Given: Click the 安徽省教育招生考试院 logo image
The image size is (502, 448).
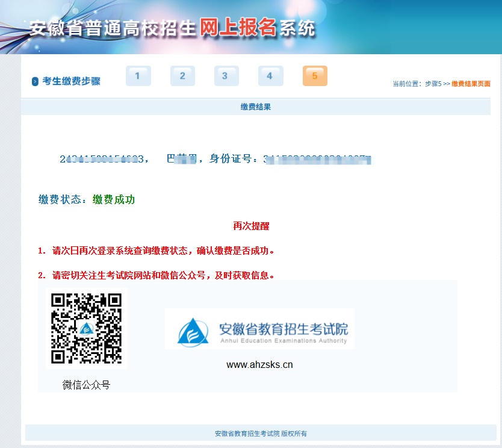Looking at the screenshot, I should click(x=259, y=328).
